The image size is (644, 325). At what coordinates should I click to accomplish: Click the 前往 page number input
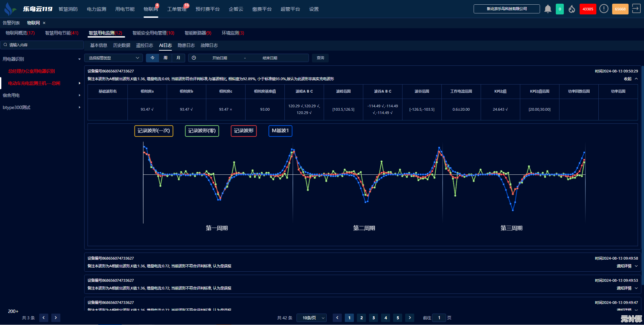(x=439, y=318)
